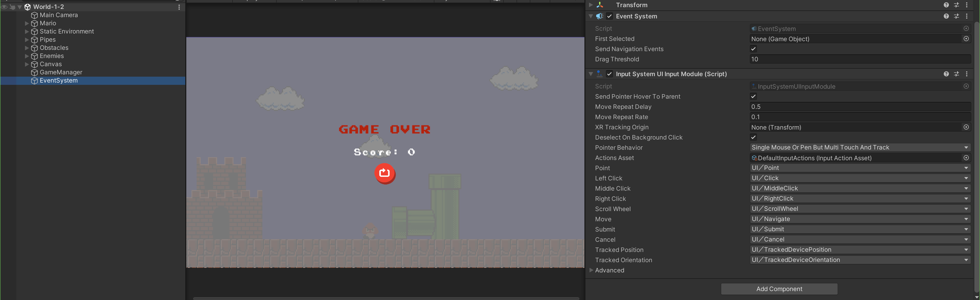The height and width of the screenshot is (300, 980).
Task: Select EventSystem in the hierarchy
Action: (59, 81)
